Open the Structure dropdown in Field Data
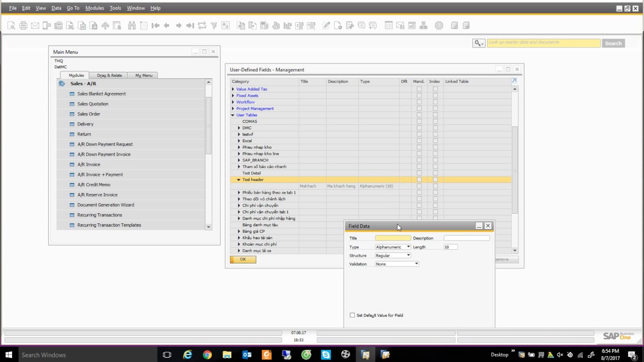The image size is (644, 362). coord(408,255)
